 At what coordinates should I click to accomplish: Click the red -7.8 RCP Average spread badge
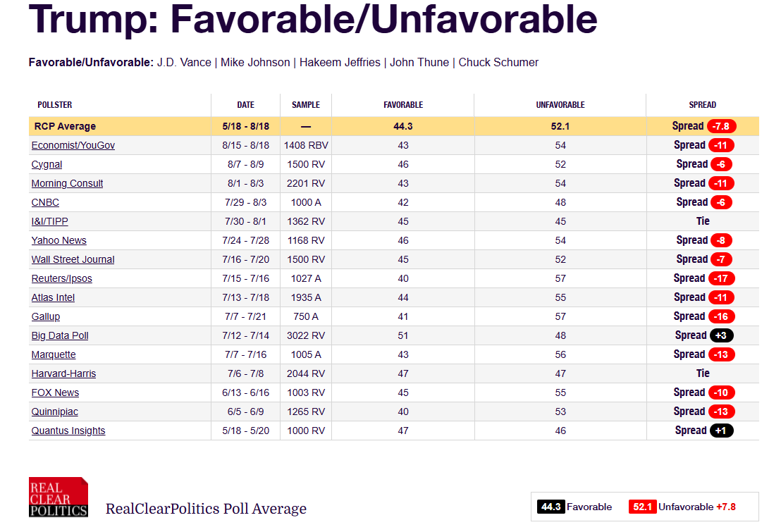tap(722, 126)
